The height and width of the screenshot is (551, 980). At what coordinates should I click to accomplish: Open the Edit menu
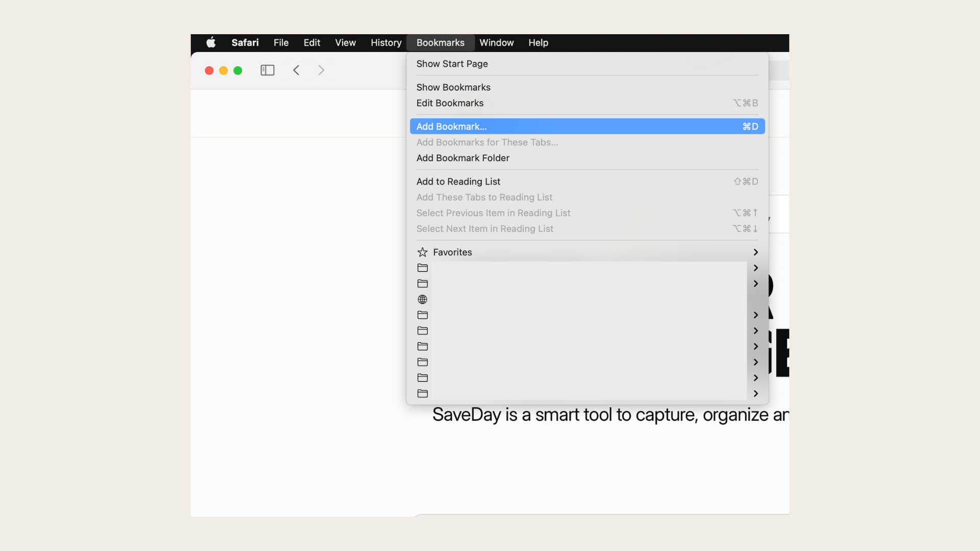pos(312,43)
